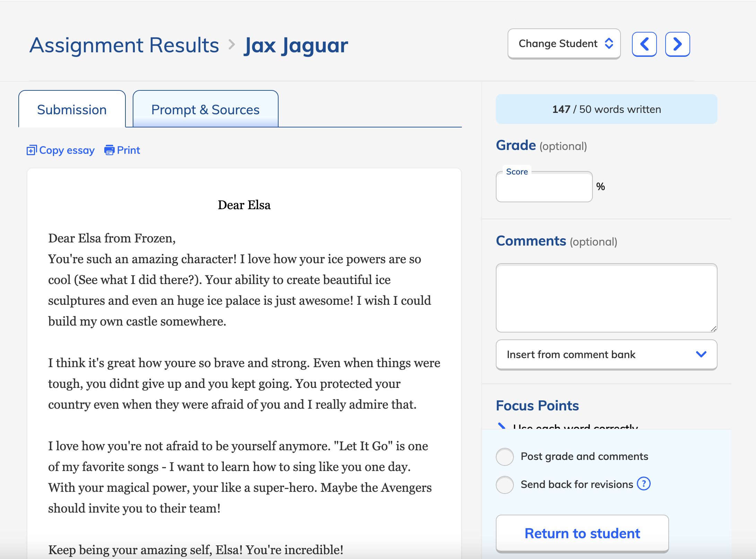Click the line 'Dear Elsa from Frozen,'
This screenshot has width=756, height=559.
[x=112, y=238]
